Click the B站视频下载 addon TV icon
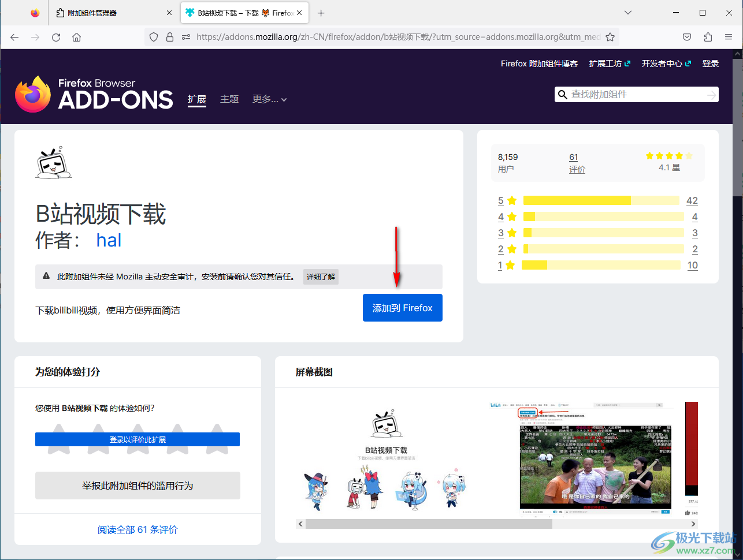Image resolution: width=743 pixels, height=560 pixels. pos(54,162)
